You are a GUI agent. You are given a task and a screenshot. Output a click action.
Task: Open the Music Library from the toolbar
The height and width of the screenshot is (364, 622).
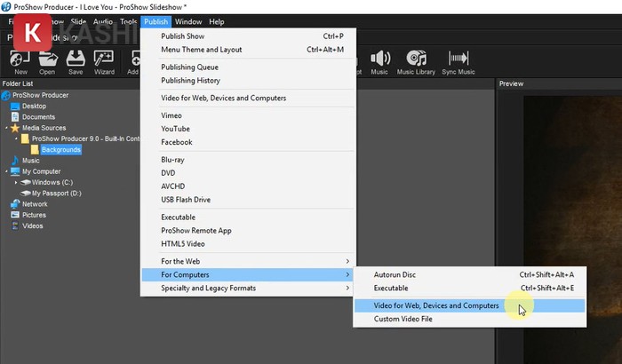click(418, 60)
